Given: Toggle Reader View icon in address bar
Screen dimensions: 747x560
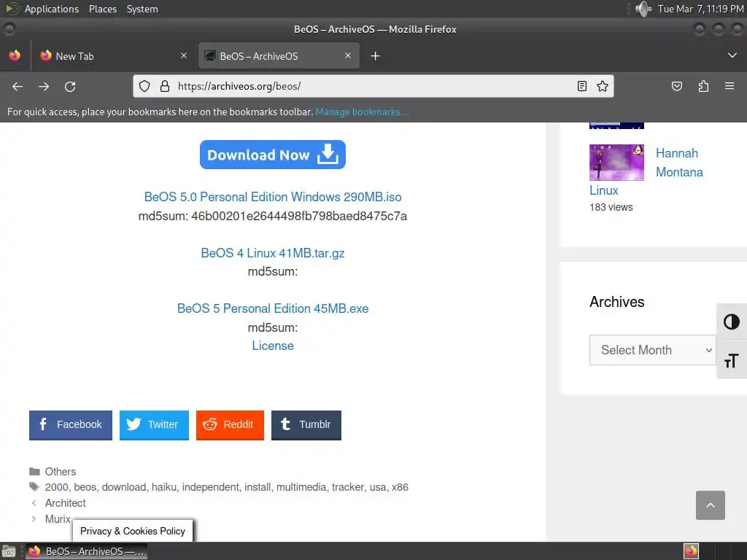Looking at the screenshot, I should point(581,86).
